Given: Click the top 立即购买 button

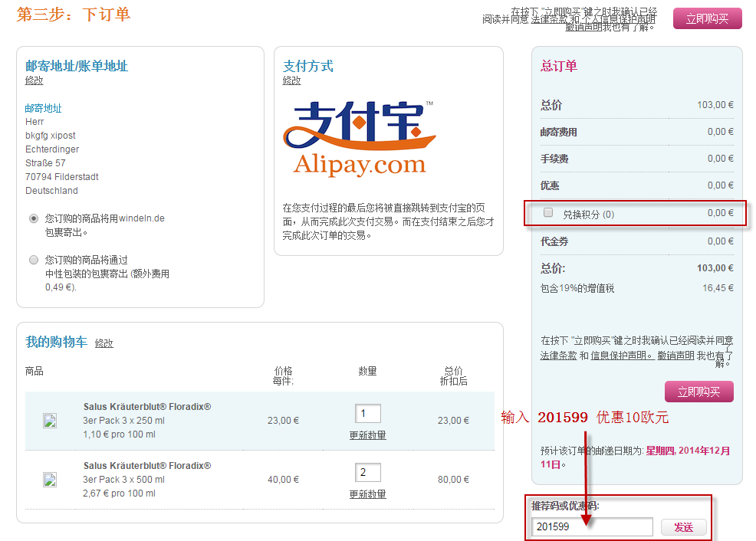Looking at the screenshot, I should 707,18.
